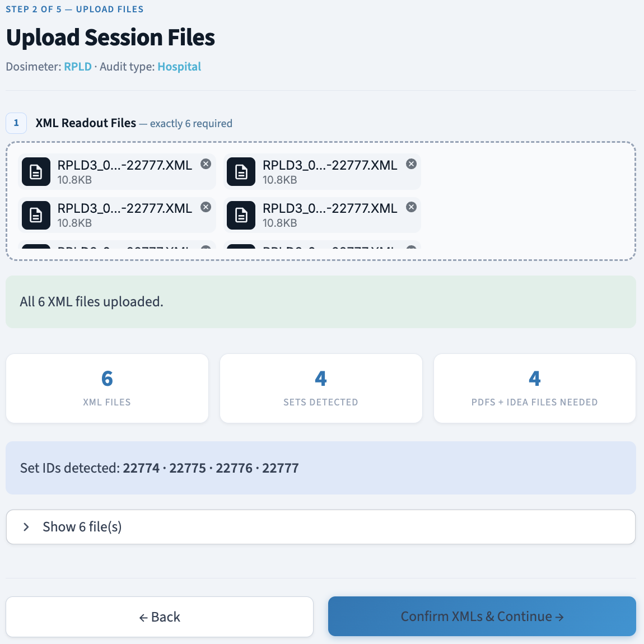Expand the Show 6 file(s) chevron
The height and width of the screenshot is (644, 644).
pos(26,527)
